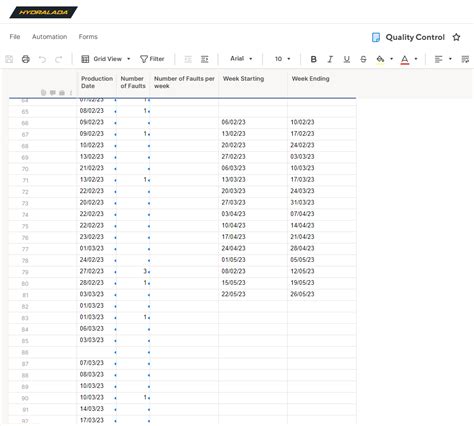Click the Redo arrow icon
The height and width of the screenshot is (426, 474).
pos(58,59)
